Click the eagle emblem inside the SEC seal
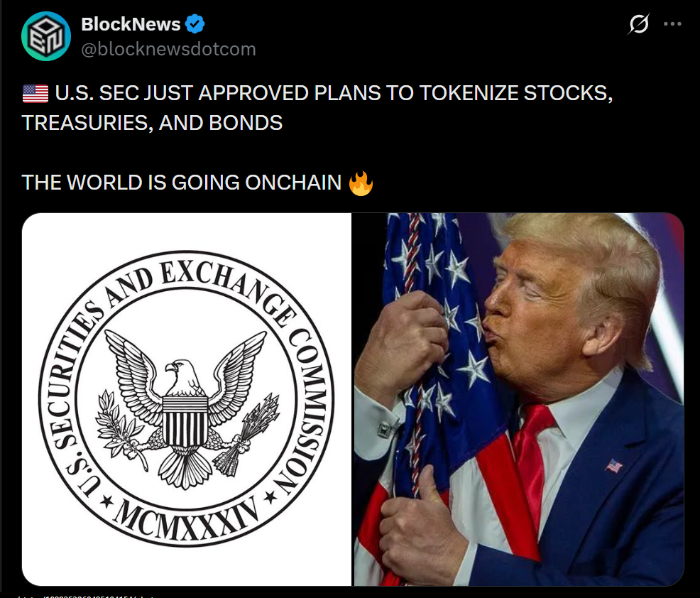 coord(187,410)
